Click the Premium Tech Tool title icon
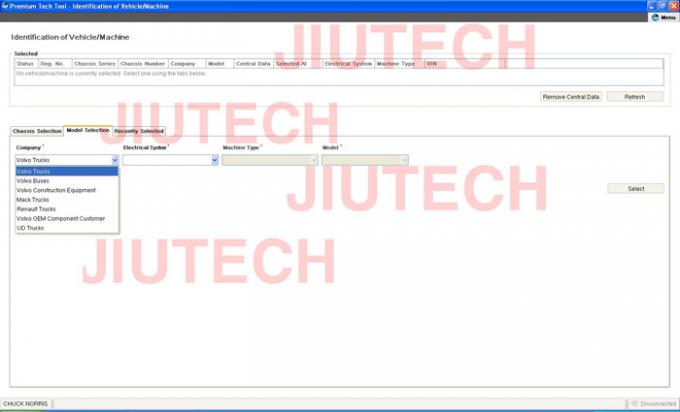The width and height of the screenshot is (680, 412). [x=4, y=6]
